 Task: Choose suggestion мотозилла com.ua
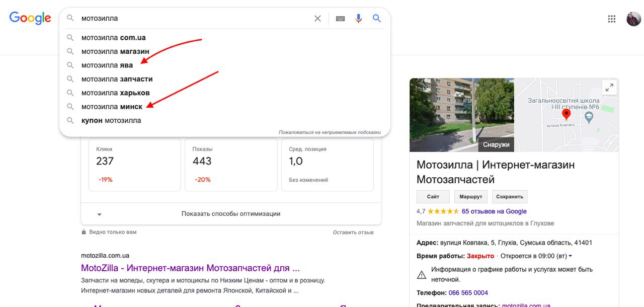(x=224, y=37)
